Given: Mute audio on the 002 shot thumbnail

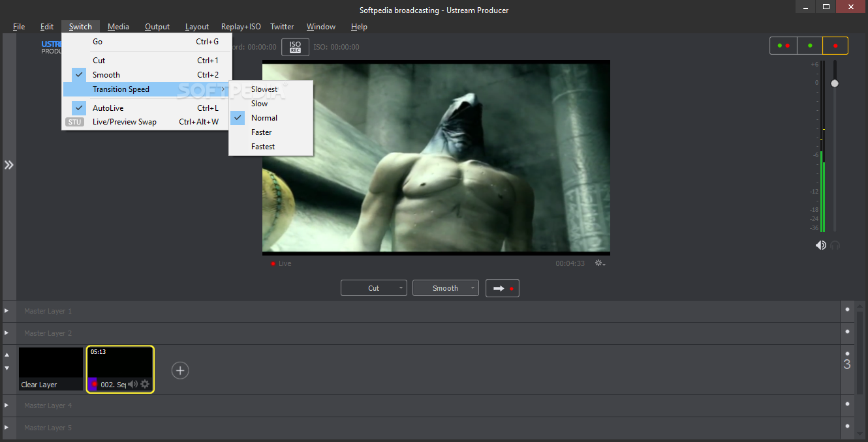Looking at the screenshot, I should [132, 384].
